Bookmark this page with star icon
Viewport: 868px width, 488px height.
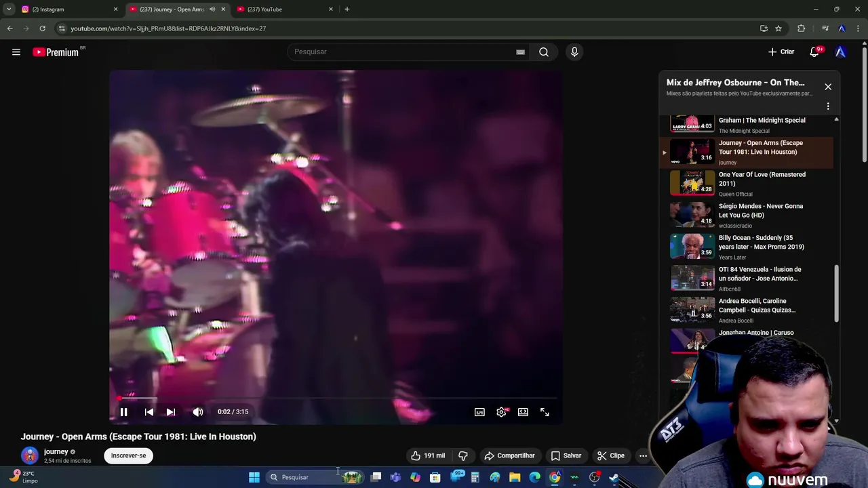[x=778, y=28]
